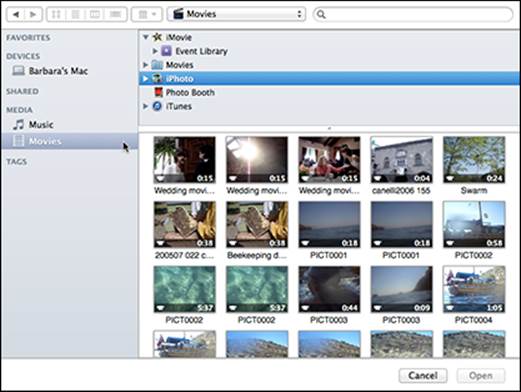Select the PICT0003 clip lasting 0:09
521x392 pixels.
[402, 289]
